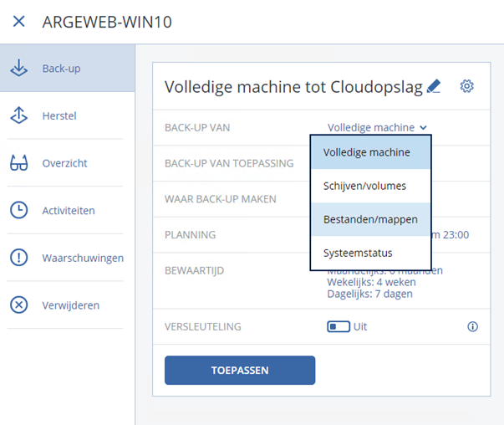Click the Activiteiten clock icon

[x=18, y=210]
